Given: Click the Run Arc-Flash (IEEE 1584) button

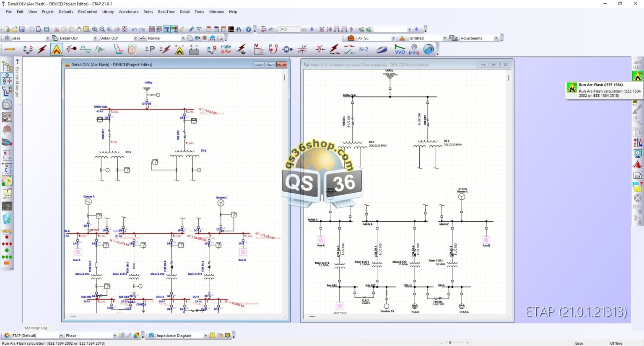Looking at the screenshot, I should pyautogui.click(x=637, y=76).
